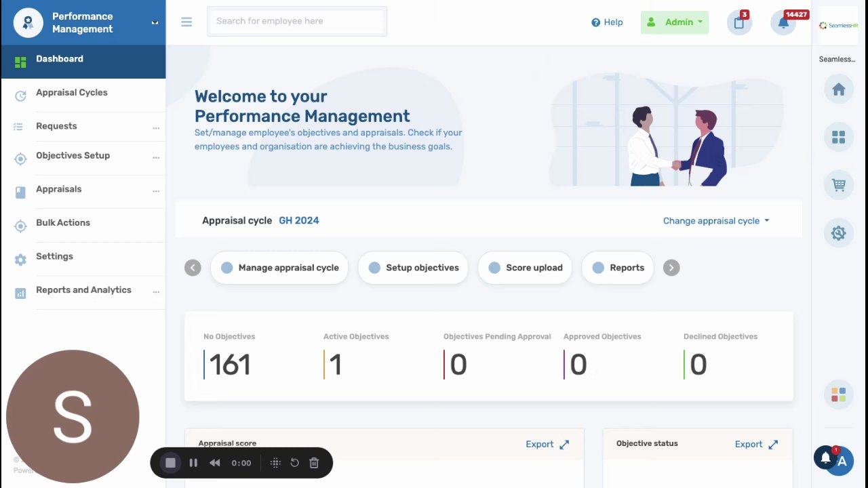Focus the 'Search for employee here' field
Viewport: 868px width, 488px height.
coord(297,22)
